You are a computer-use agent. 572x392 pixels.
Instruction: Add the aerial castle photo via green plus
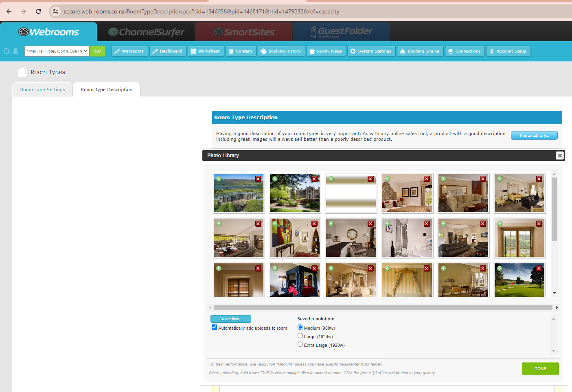point(219,179)
